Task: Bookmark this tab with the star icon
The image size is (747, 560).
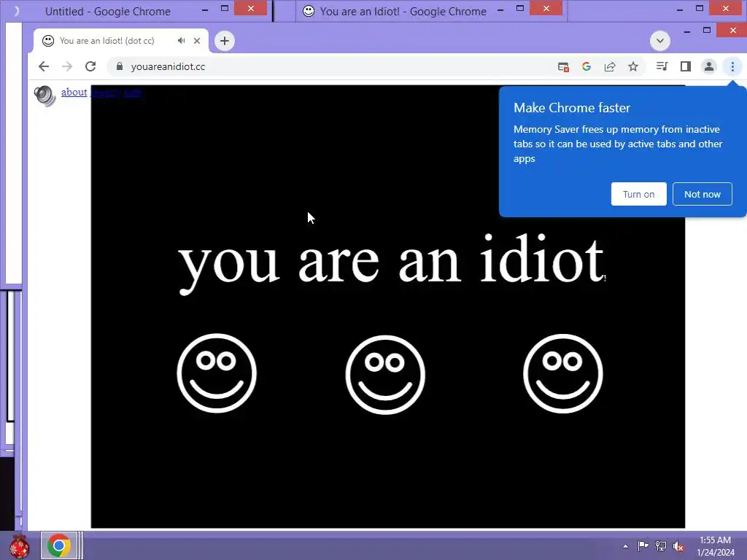Action: tap(633, 66)
